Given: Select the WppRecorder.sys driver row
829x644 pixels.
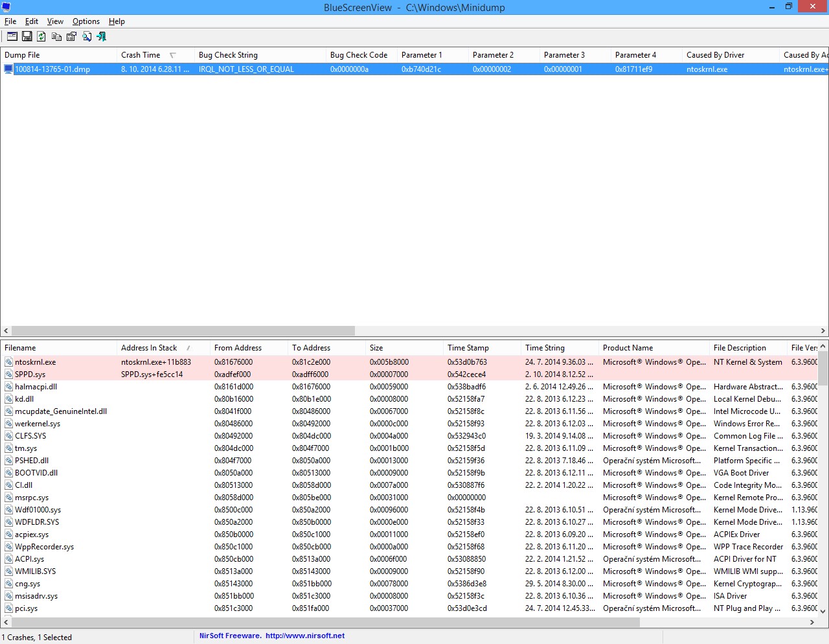Looking at the screenshot, I should (409, 547).
